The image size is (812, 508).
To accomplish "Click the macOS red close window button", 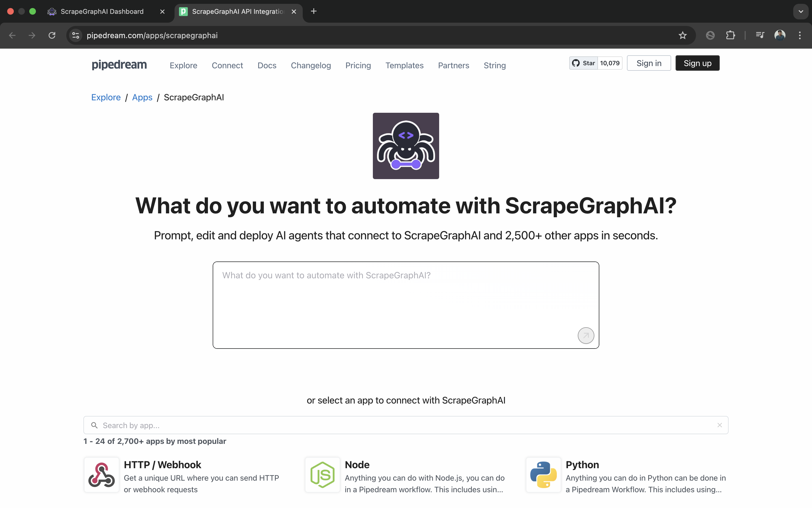I will pos(10,11).
